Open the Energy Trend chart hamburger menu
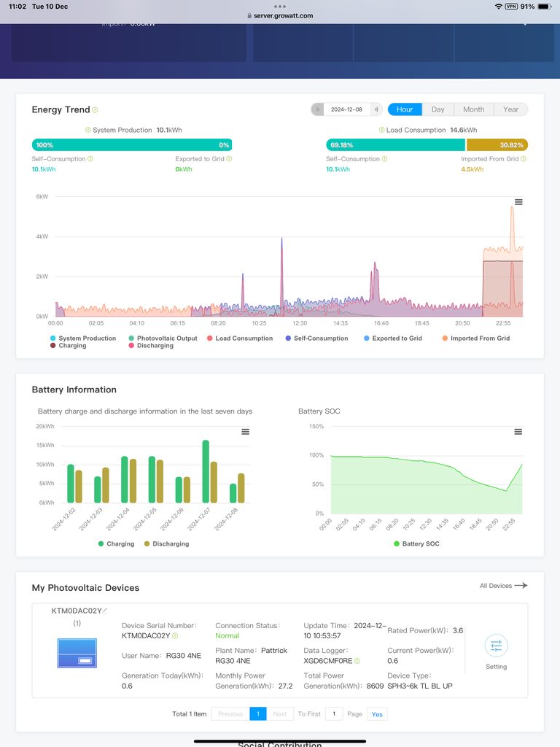The width and height of the screenshot is (560, 747). pos(518,202)
